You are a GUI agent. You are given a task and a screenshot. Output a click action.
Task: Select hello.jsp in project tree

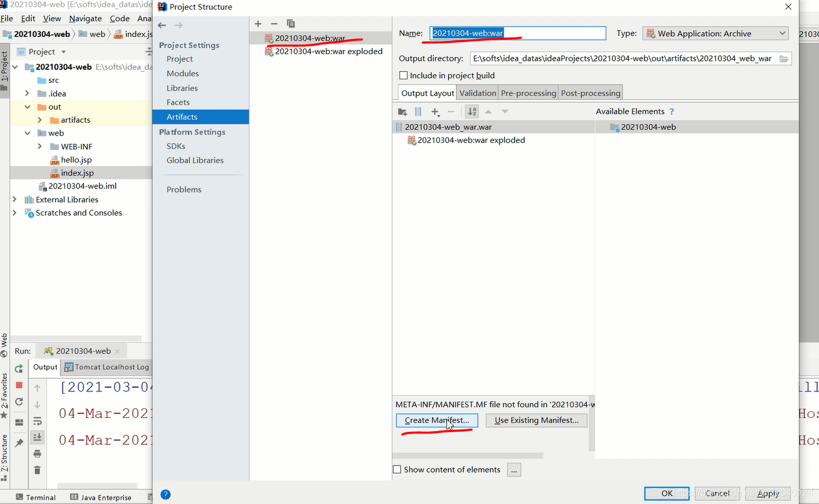(x=76, y=160)
